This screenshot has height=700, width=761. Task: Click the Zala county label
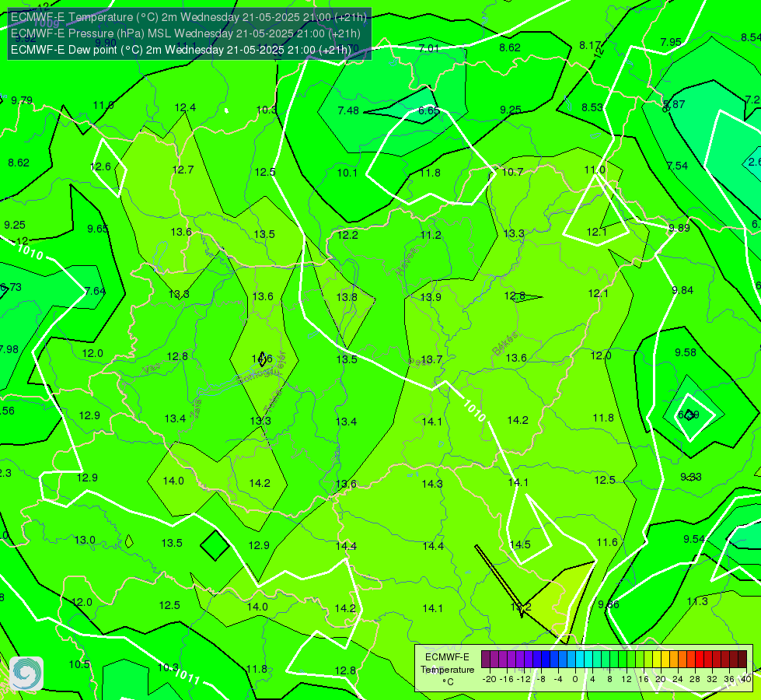pos(196,410)
